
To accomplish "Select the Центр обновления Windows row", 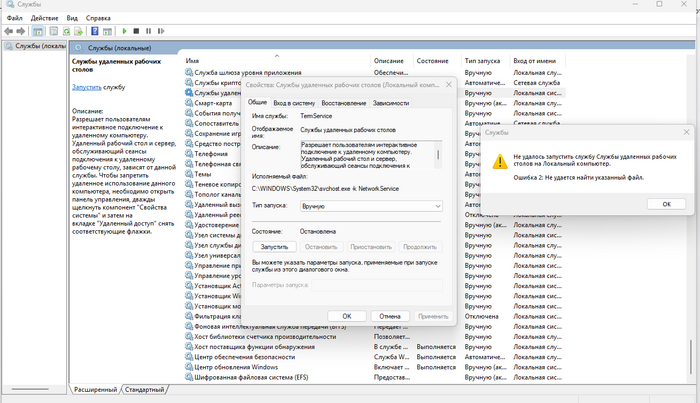I will coord(375,367).
